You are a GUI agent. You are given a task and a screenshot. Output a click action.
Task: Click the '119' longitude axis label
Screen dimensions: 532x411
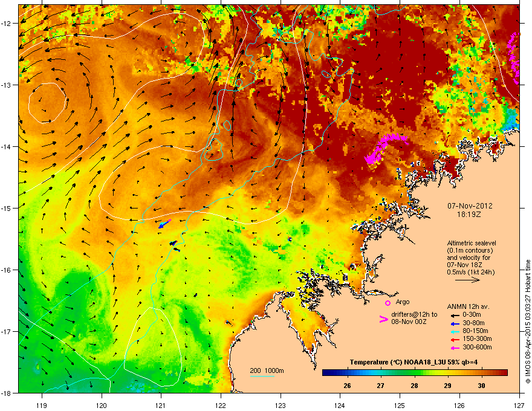pyautogui.click(x=42, y=405)
